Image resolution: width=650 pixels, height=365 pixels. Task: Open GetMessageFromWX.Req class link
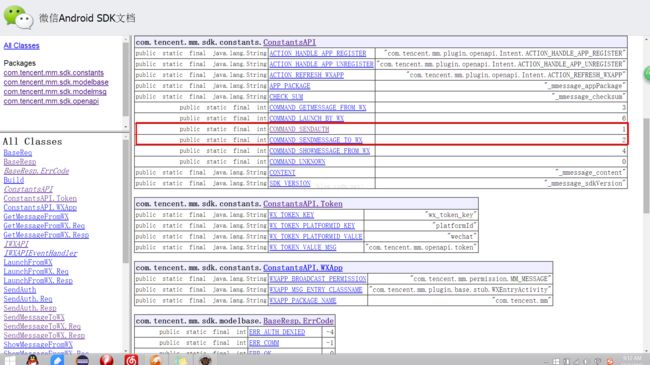[x=44, y=226]
